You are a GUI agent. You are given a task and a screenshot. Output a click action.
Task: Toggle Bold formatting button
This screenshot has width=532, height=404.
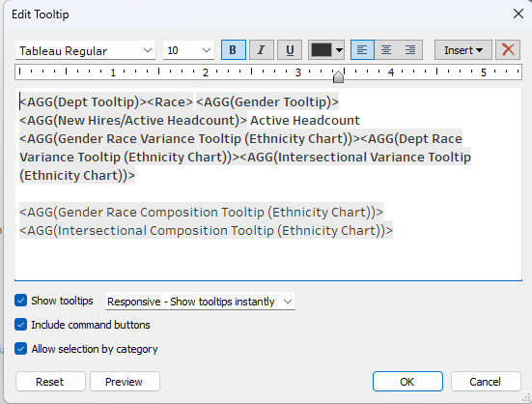tap(234, 50)
